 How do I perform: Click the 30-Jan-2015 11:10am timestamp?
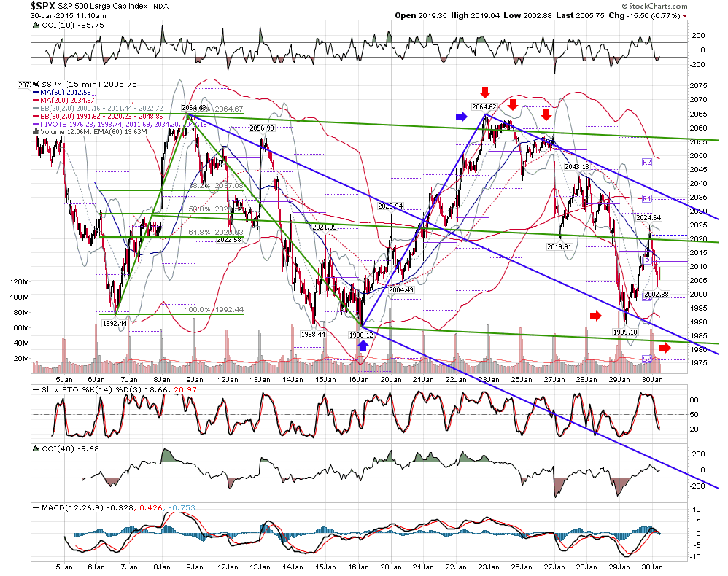click(69, 15)
